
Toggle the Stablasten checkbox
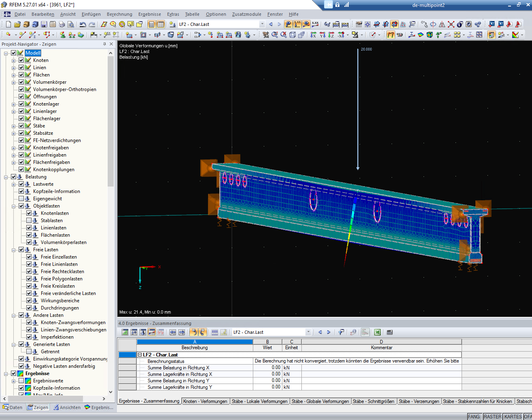29,221
